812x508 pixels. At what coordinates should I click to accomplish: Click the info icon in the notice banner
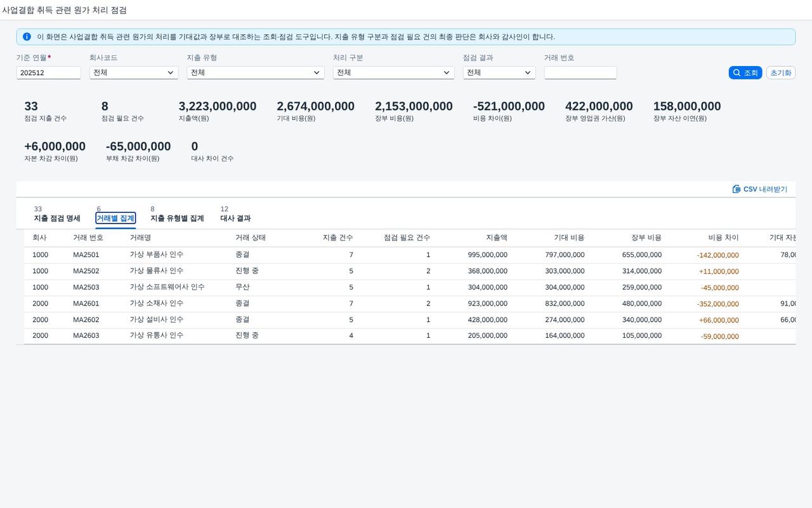(x=27, y=37)
